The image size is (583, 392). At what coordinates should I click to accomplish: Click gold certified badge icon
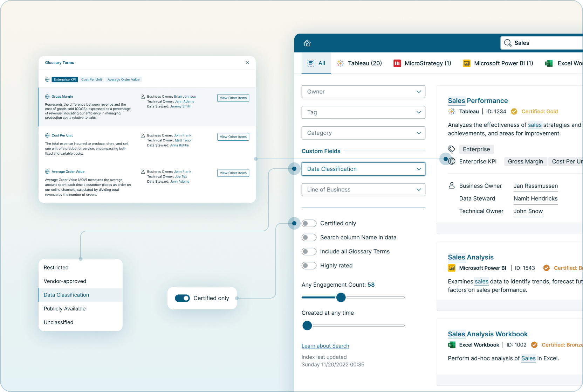(514, 111)
